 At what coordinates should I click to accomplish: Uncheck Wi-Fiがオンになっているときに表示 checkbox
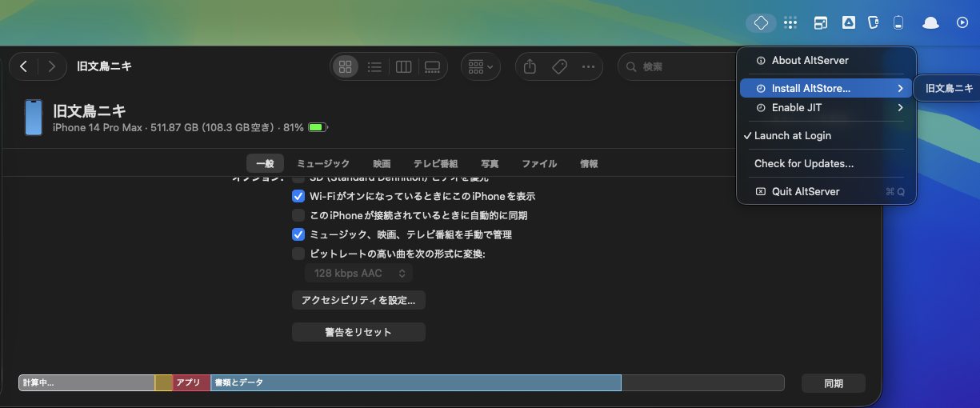(298, 196)
